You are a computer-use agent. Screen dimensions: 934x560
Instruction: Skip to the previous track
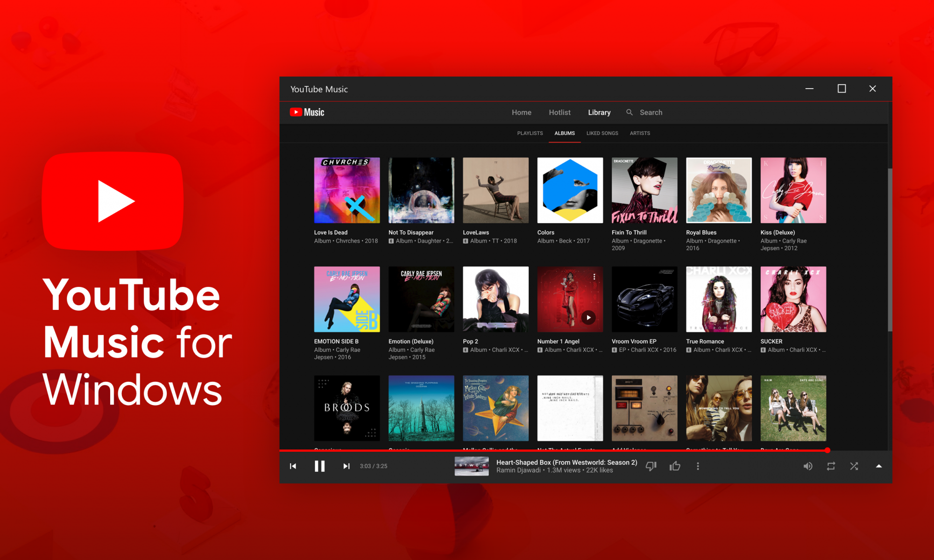(x=293, y=466)
